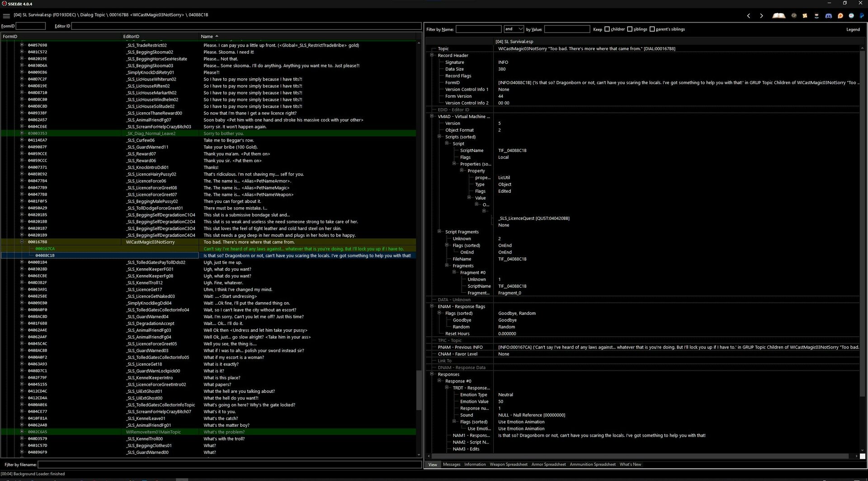Select the 04088C1B record row
This screenshot has width=868, height=481.
[208, 256]
